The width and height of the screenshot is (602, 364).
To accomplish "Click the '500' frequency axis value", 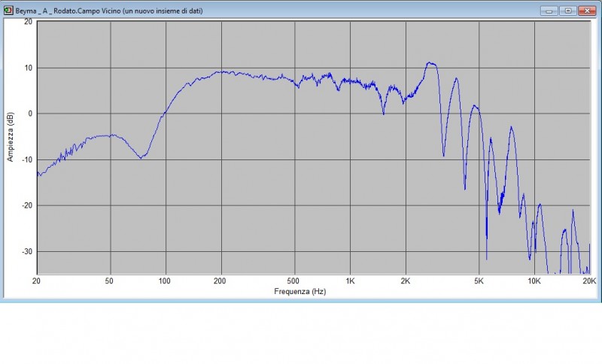I will tap(293, 281).
